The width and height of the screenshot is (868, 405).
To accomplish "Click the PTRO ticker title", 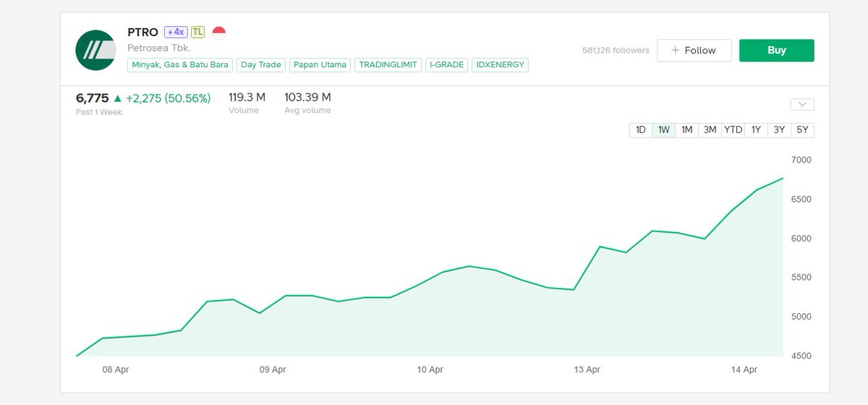I will [143, 33].
